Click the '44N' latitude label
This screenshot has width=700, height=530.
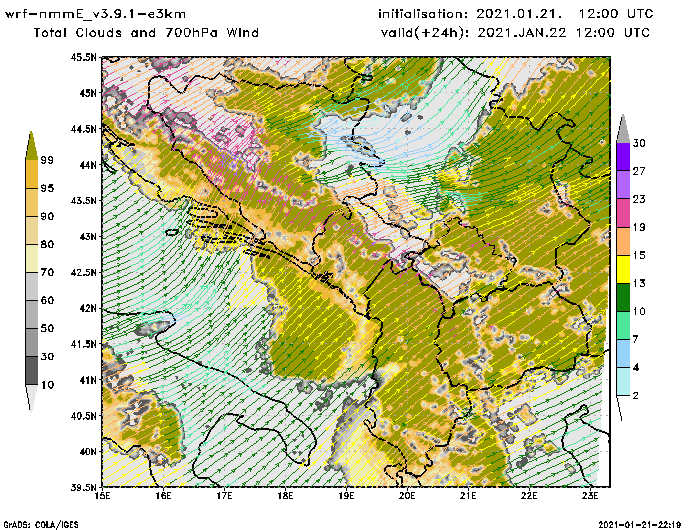(x=88, y=165)
